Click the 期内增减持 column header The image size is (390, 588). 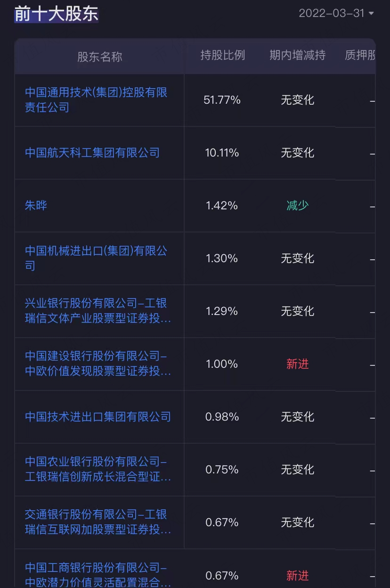tap(297, 55)
